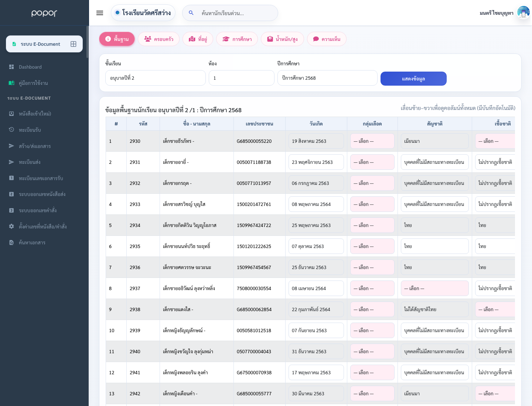This screenshot has width=532, height=406.
Task: Click the Dashboard icon in sidebar
Action: [11, 67]
